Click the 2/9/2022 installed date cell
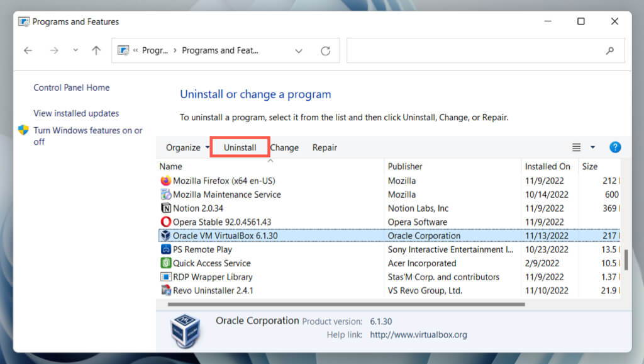The width and height of the screenshot is (644, 364). coord(541,263)
